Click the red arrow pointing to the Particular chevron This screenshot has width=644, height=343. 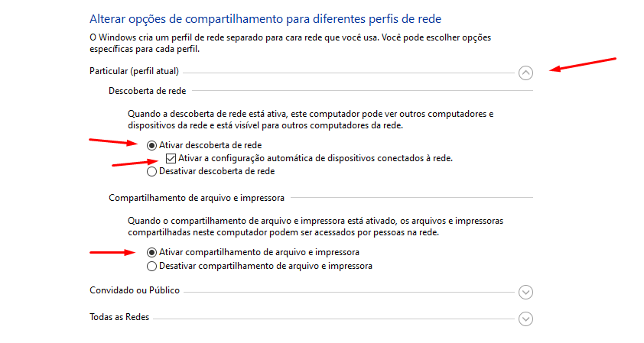[583, 64]
